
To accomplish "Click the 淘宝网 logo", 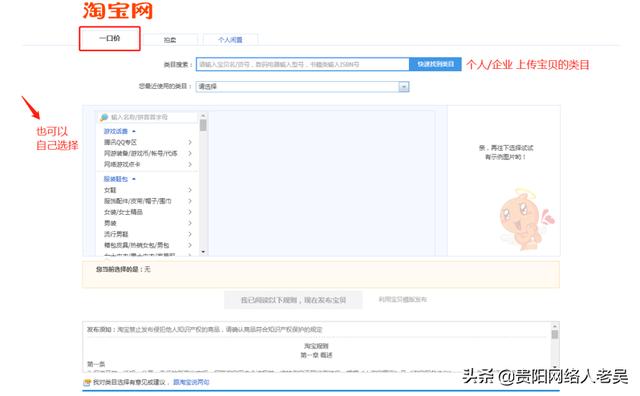I will tap(118, 10).
